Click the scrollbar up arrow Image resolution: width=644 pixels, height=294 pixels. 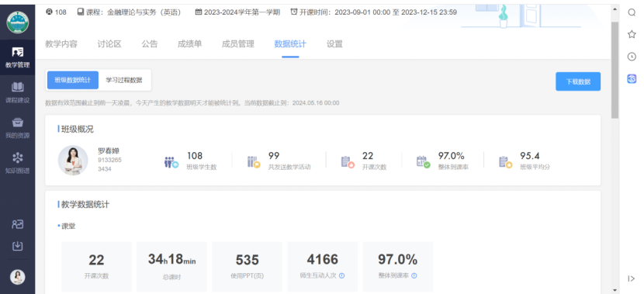[x=615, y=9]
